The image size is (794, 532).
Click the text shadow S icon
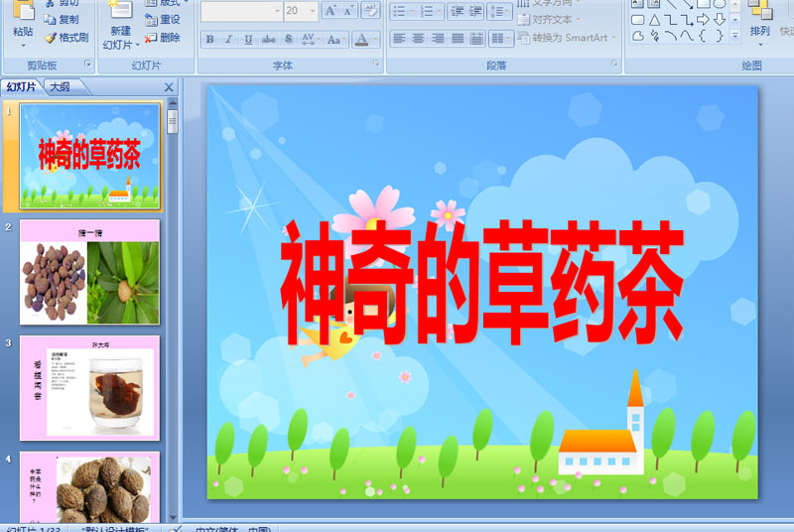point(289,40)
